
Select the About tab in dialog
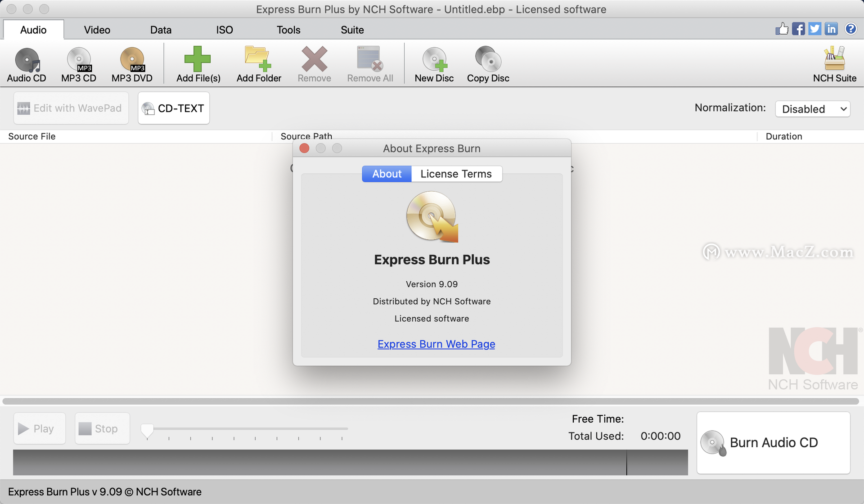387,174
